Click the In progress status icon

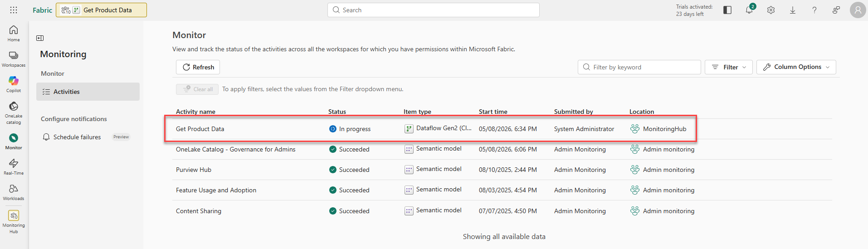(333, 129)
